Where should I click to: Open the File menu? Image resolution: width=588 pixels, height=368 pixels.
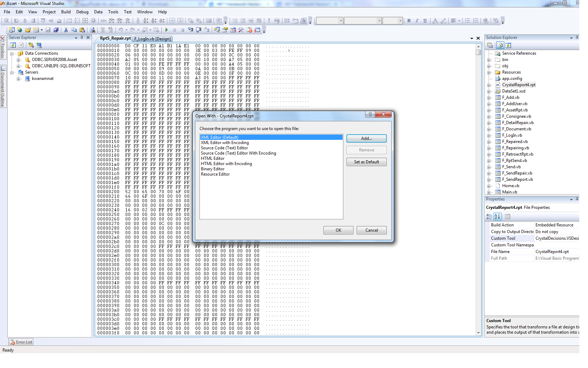click(x=7, y=12)
